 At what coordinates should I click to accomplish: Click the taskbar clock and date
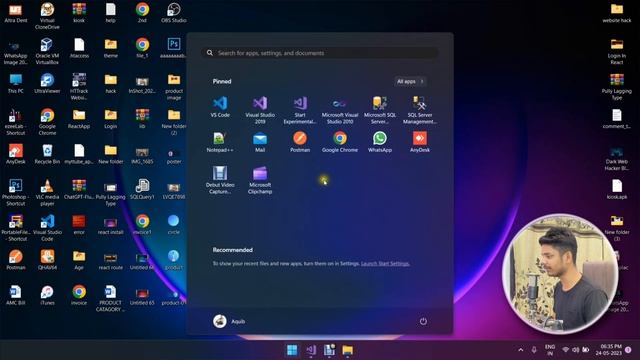609,350
